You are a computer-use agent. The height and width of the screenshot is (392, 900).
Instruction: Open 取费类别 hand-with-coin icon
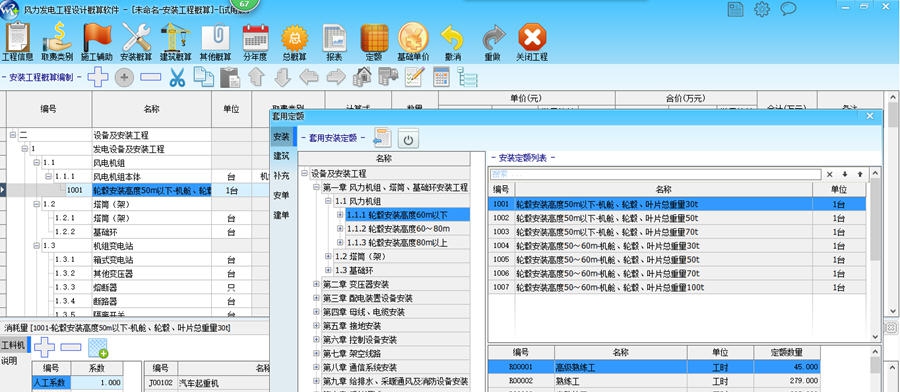[57, 41]
